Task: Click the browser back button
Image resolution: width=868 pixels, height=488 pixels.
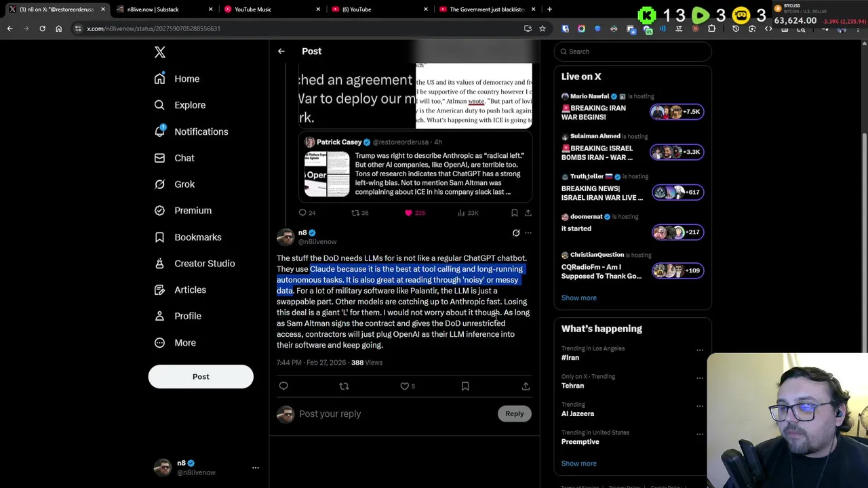Action: tap(9, 28)
